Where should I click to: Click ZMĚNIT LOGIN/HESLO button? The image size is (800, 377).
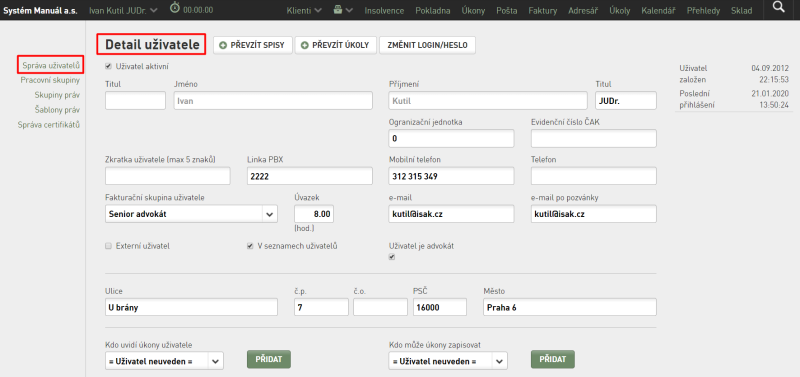click(427, 45)
